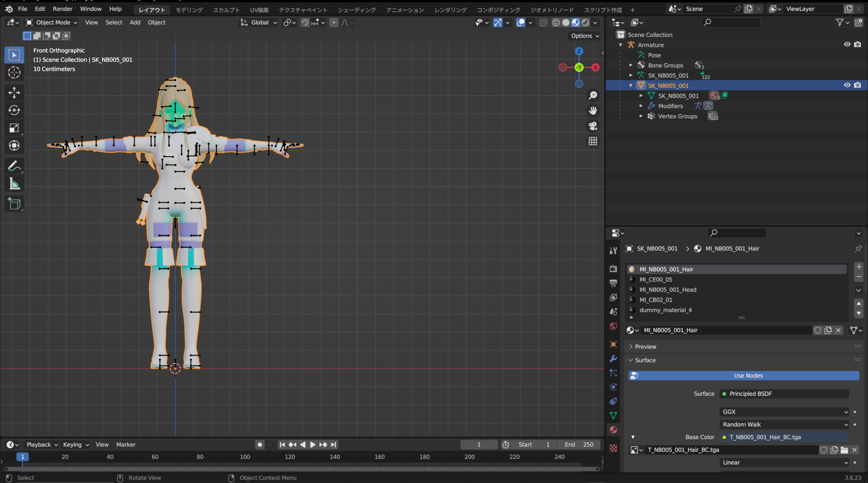Image resolution: width=868 pixels, height=483 pixels.
Task: Activate the Transform tool
Action: pyautogui.click(x=14, y=146)
